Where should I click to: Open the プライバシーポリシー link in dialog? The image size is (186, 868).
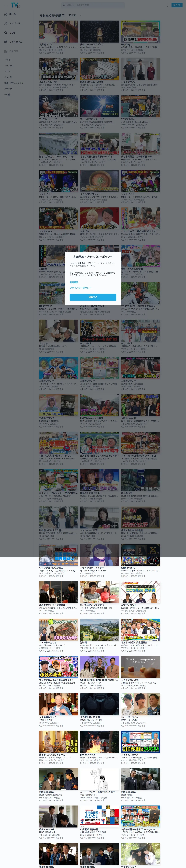(x=81, y=288)
